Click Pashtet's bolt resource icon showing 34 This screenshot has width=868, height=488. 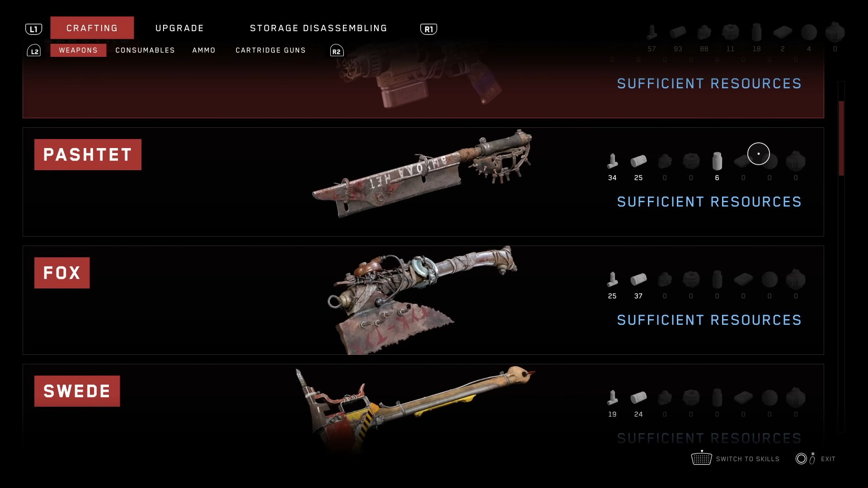(612, 161)
